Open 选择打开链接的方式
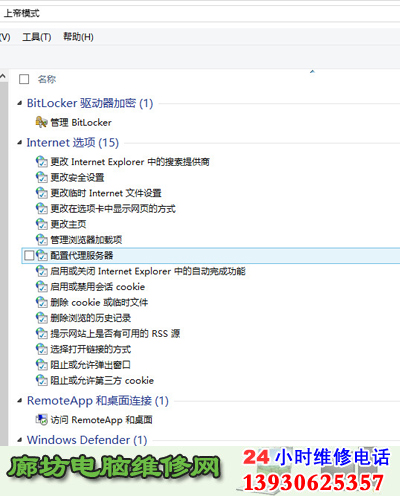The height and width of the screenshot is (496, 400). coord(91,349)
